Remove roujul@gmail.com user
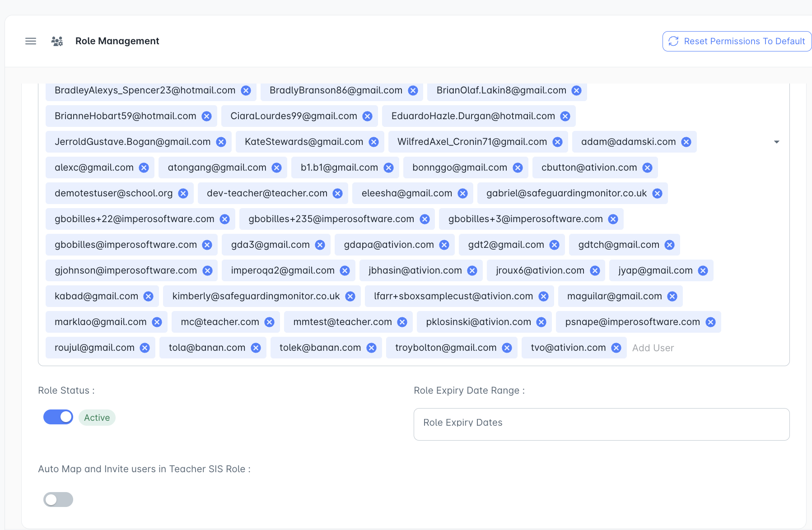The image size is (812, 530). point(145,348)
